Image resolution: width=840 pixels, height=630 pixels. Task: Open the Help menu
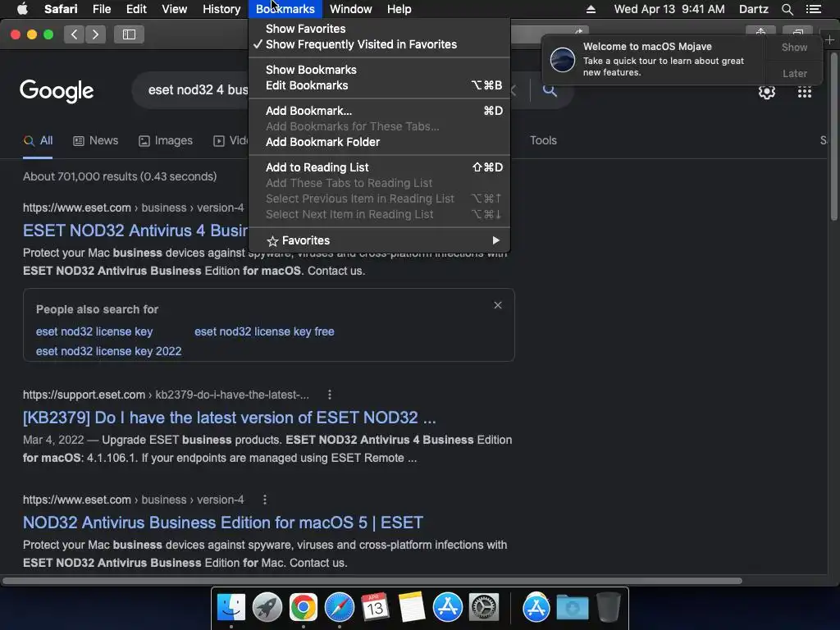coord(399,9)
